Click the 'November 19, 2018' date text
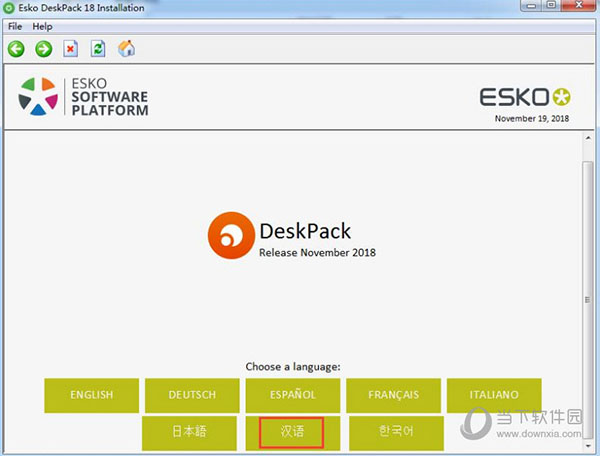 [x=532, y=119]
